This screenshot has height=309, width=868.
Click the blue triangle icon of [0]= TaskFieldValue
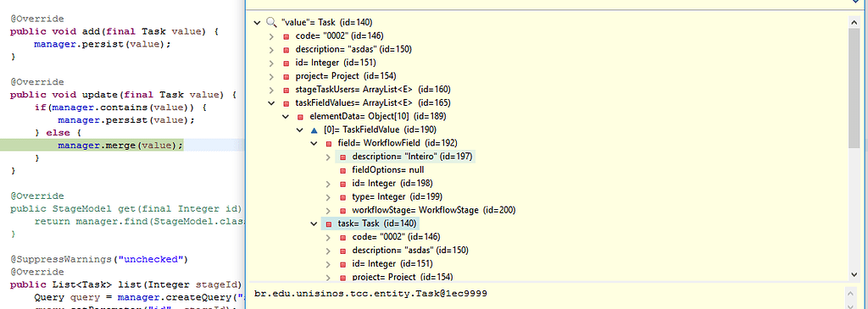314,130
